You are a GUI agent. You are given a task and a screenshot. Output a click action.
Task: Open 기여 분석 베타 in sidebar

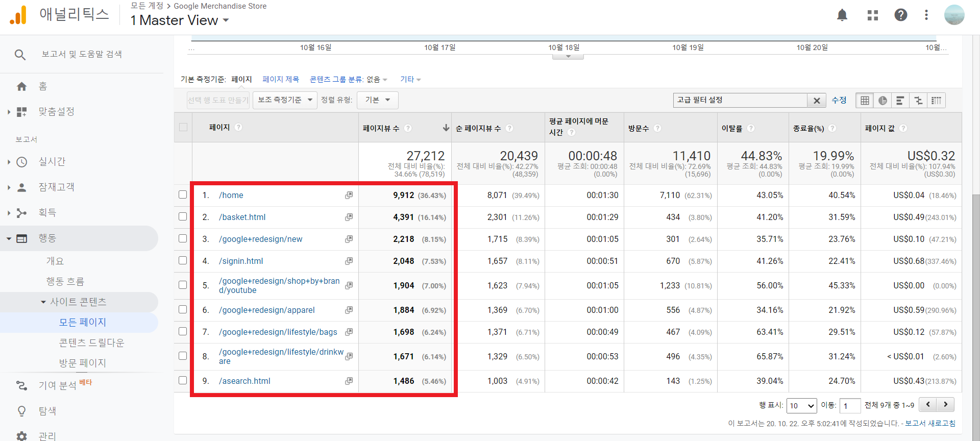pos(65,385)
